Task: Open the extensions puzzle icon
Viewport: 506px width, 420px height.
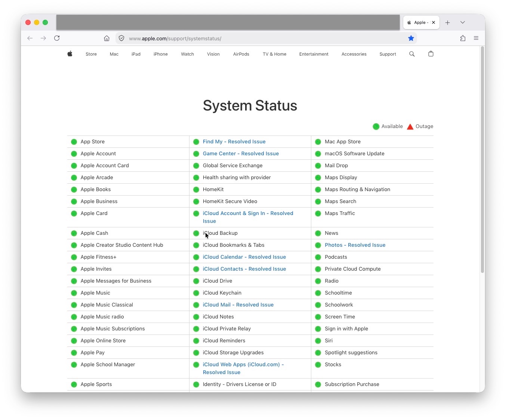Action: click(463, 38)
